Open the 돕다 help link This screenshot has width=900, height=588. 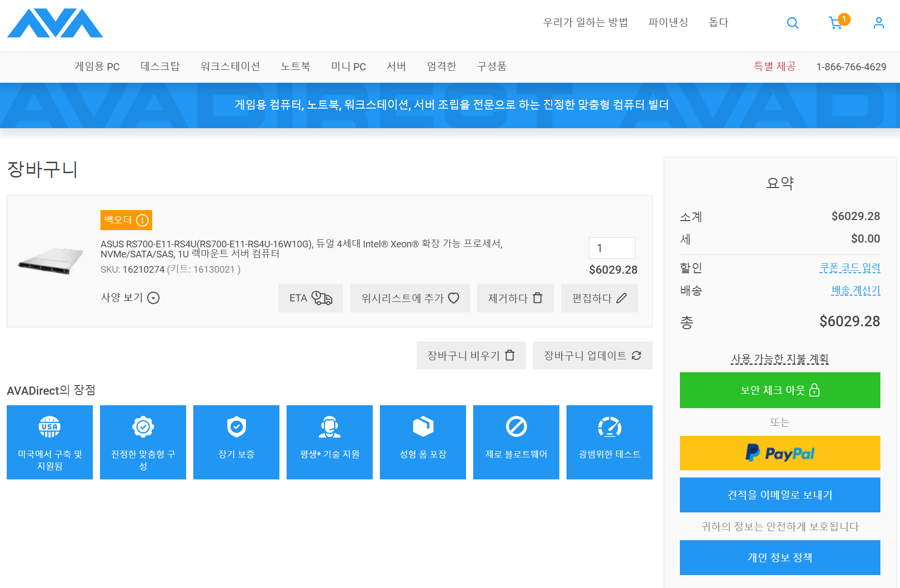719,22
